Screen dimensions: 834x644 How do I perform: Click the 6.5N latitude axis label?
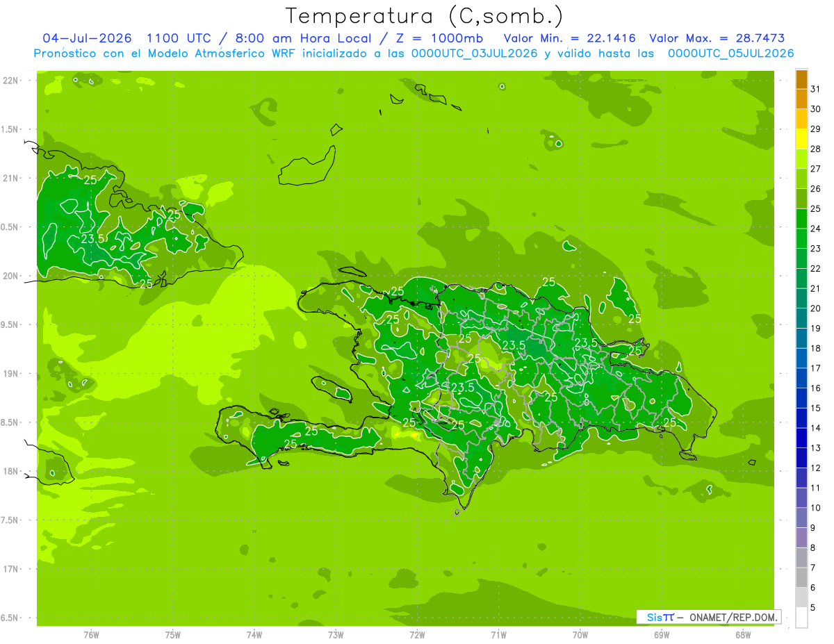pos(10,618)
